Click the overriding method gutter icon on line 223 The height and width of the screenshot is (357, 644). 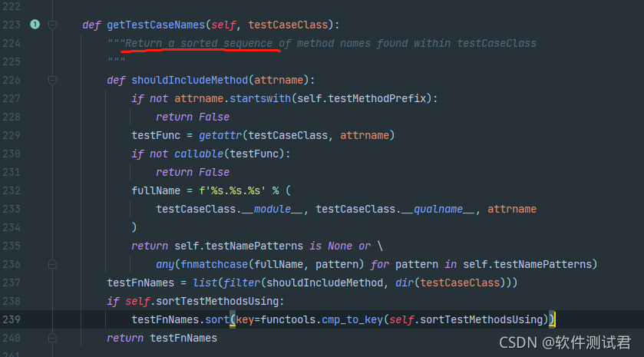tap(35, 25)
